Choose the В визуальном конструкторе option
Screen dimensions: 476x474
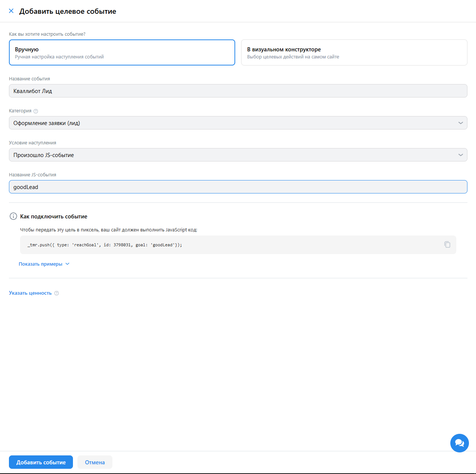354,52
